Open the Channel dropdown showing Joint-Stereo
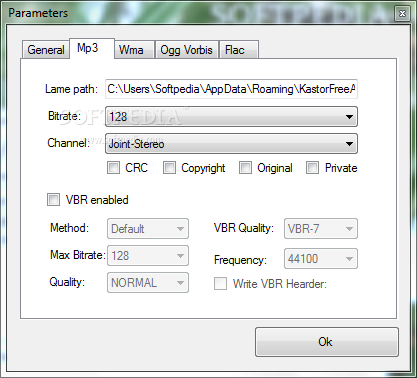 pyautogui.click(x=231, y=144)
